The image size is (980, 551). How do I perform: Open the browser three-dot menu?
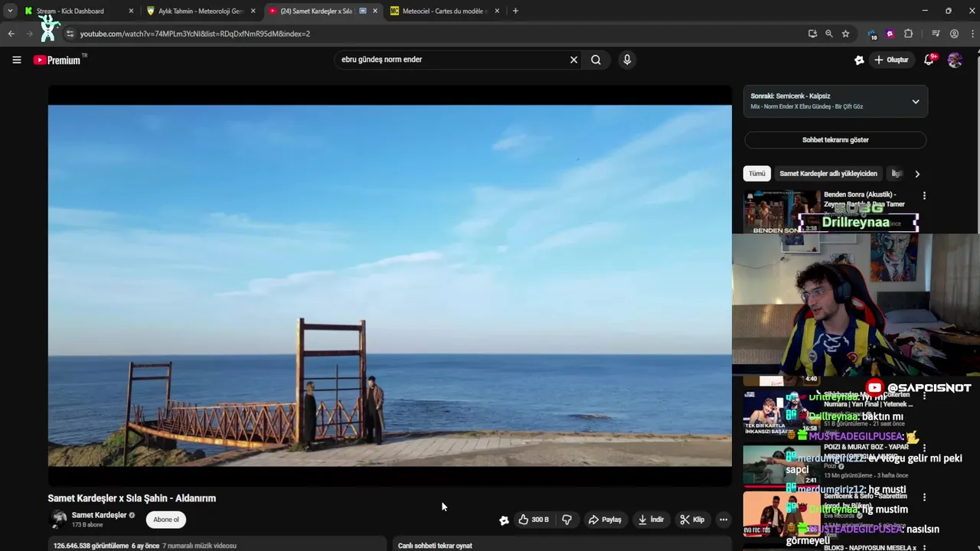[x=972, y=34]
